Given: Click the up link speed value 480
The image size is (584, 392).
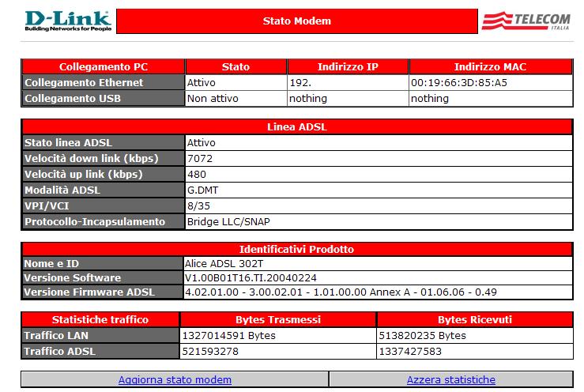Looking at the screenshot, I should tap(197, 174).
